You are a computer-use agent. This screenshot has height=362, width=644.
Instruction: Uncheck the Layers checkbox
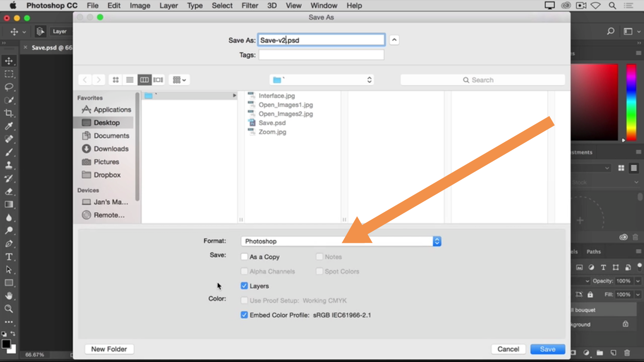(245, 286)
